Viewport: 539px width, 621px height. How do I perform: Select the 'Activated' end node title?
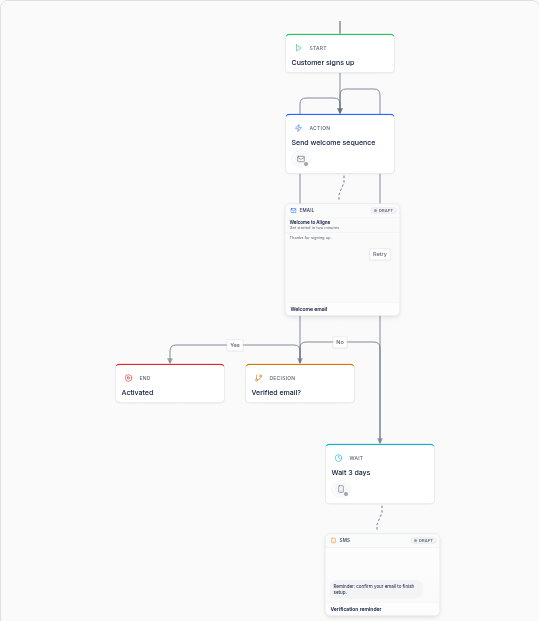coord(137,392)
